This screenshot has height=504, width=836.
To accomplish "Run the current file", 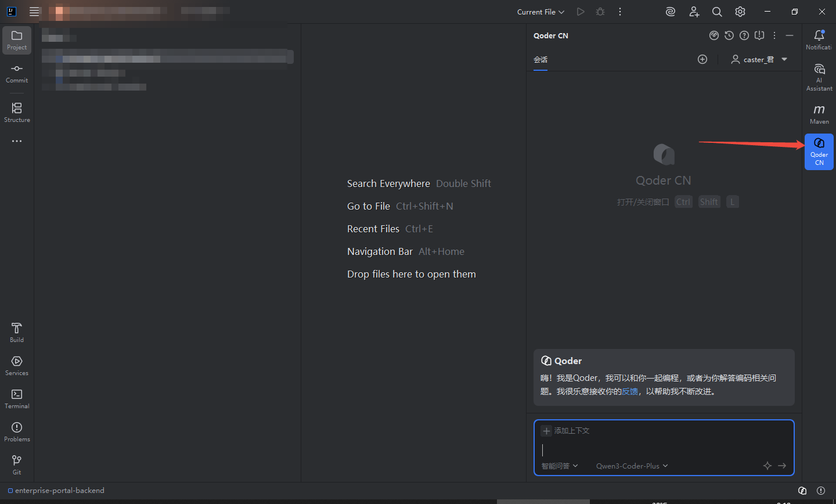I will (581, 12).
